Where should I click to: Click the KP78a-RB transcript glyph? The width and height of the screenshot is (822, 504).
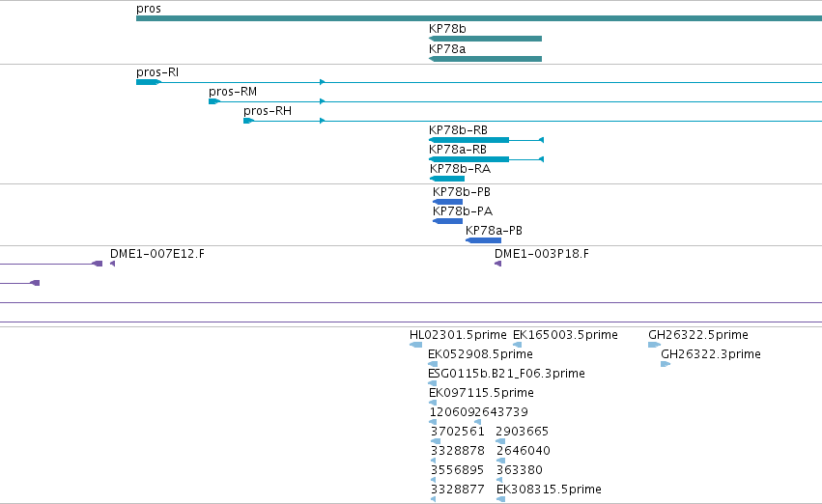pyautogui.click(x=486, y=159)
